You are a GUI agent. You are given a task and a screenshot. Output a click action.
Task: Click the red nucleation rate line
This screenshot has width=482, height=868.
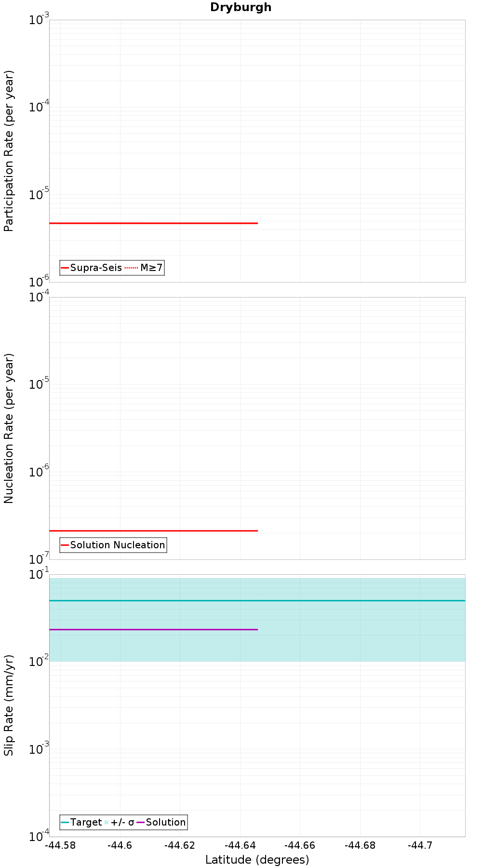coord(153,530)
